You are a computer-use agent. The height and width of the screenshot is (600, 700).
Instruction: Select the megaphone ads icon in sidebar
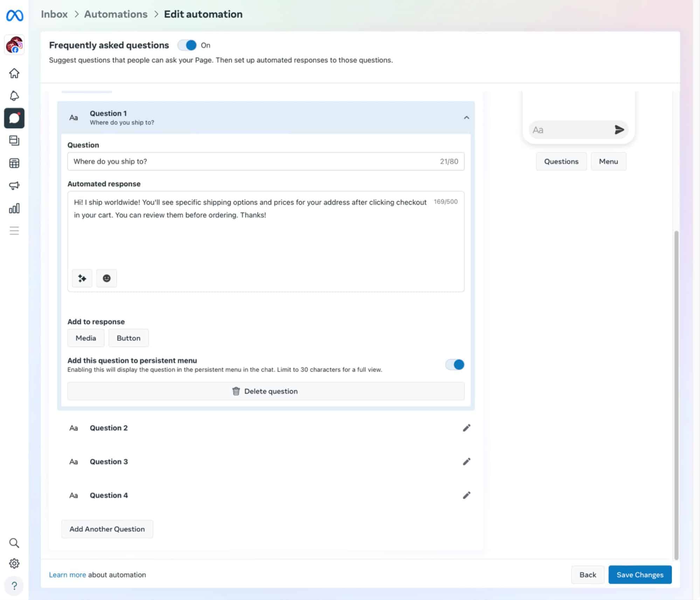pos(14,186)
